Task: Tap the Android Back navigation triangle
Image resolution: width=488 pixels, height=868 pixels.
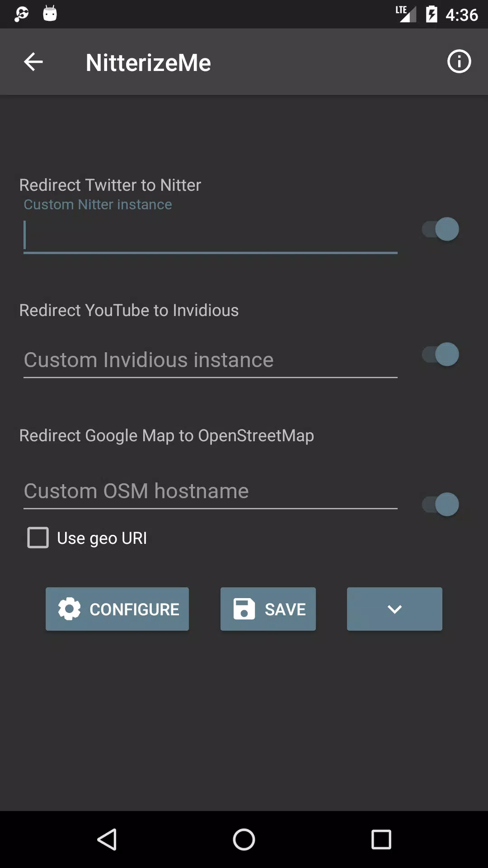Action: coord(108,840)
